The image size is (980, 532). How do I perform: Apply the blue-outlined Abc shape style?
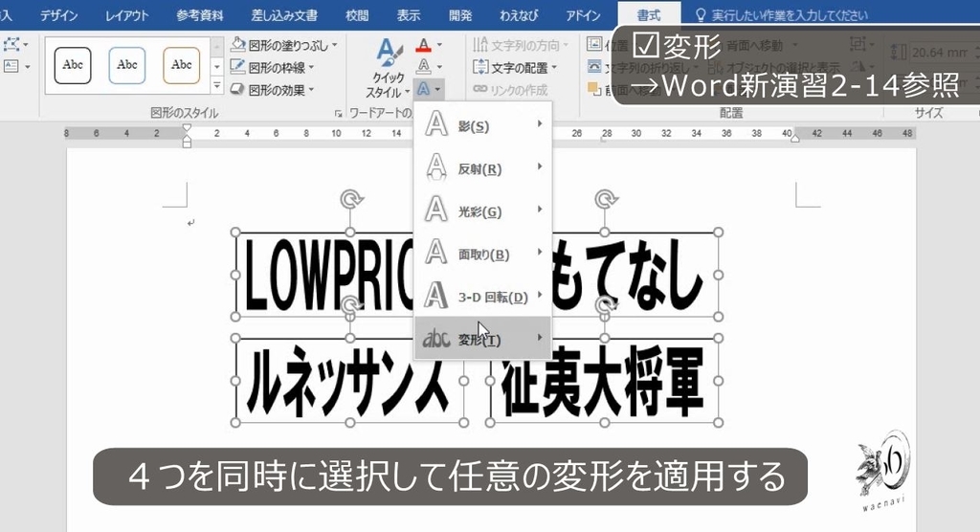[127, 65]
